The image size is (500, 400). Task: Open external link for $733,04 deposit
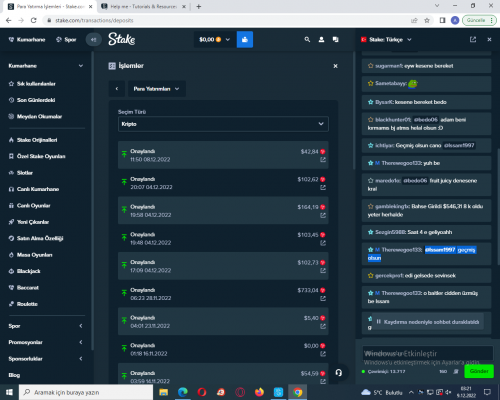[323, 298]
